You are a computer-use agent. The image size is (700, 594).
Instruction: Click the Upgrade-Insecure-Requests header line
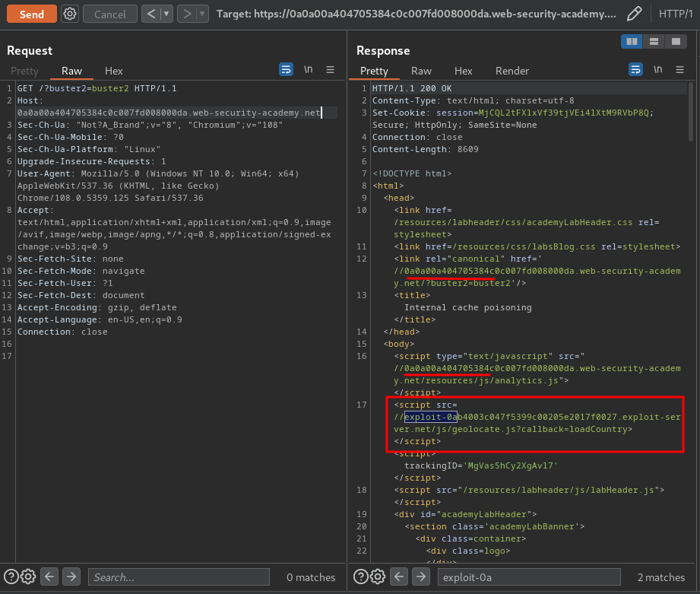point(91,161)
